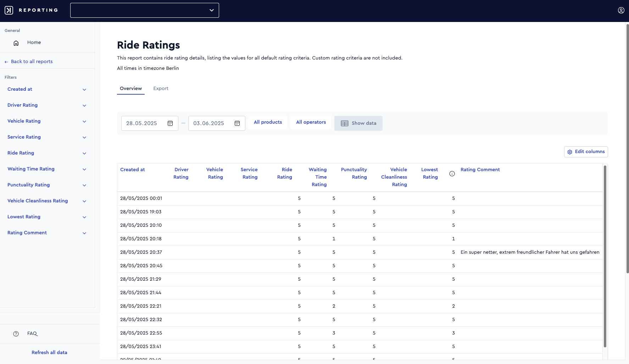
Task: Open the user account icon
Action: click(621, 10)
